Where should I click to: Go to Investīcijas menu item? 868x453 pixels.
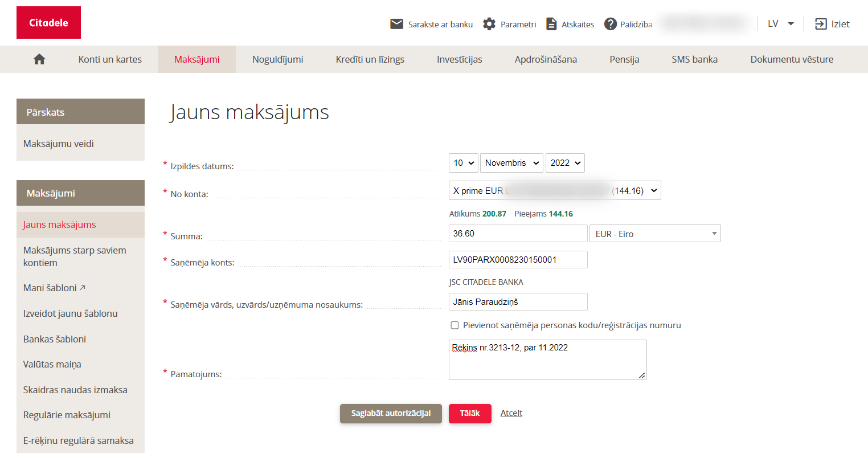[460, 59]
